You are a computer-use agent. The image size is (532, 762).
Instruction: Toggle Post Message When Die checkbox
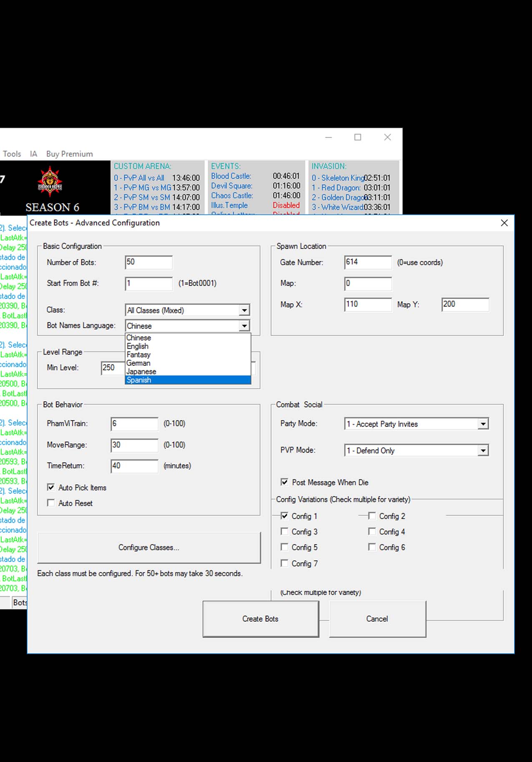(285, 482)
